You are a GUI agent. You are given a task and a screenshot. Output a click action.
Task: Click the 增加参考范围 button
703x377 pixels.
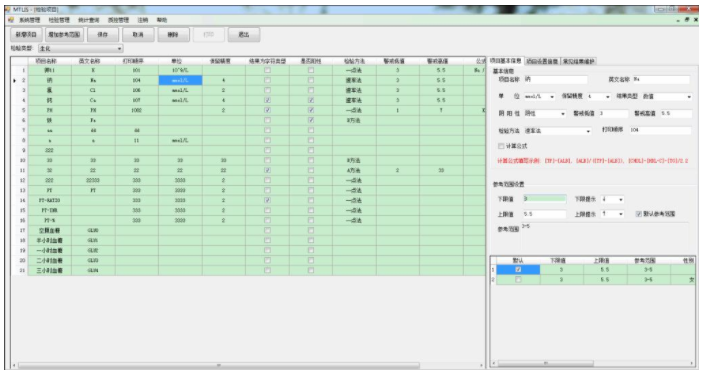pos(64,35)
